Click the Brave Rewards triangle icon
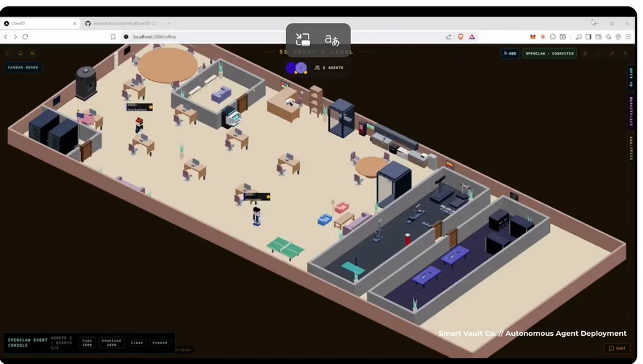Viewport: 643px width, 364px height. pos(472,37)
